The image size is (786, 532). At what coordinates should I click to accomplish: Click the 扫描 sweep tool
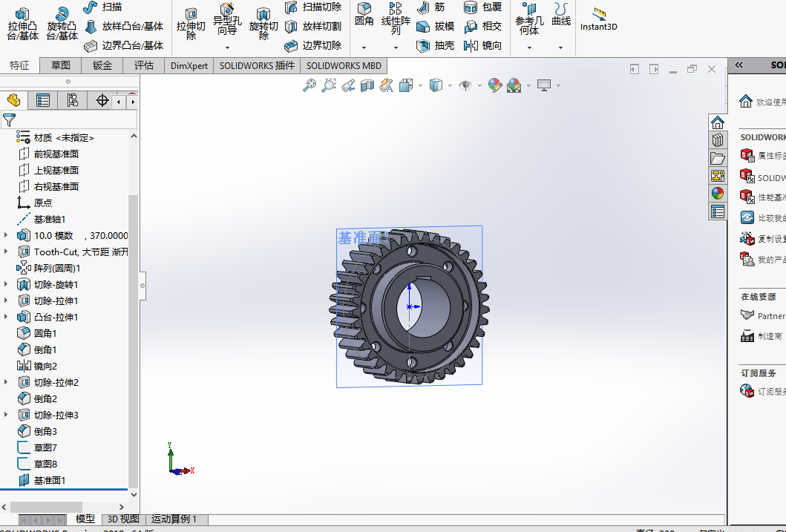point(102,7)
